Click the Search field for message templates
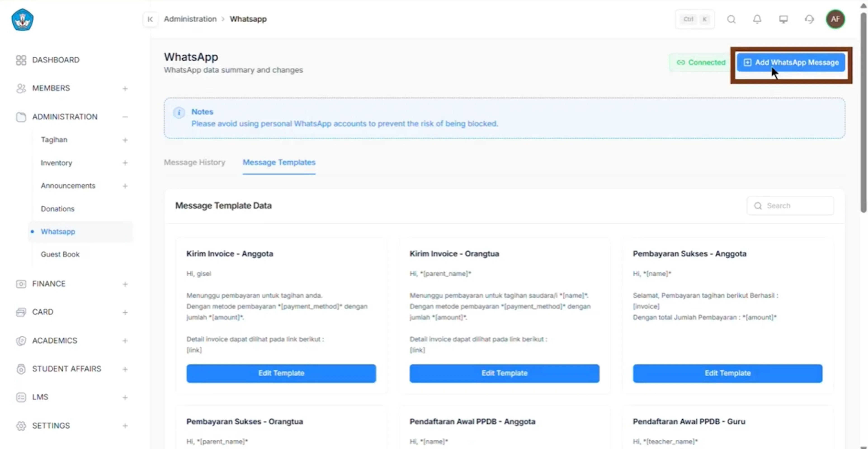Viewport: 868px width, 449px height. tap(790, 206)
